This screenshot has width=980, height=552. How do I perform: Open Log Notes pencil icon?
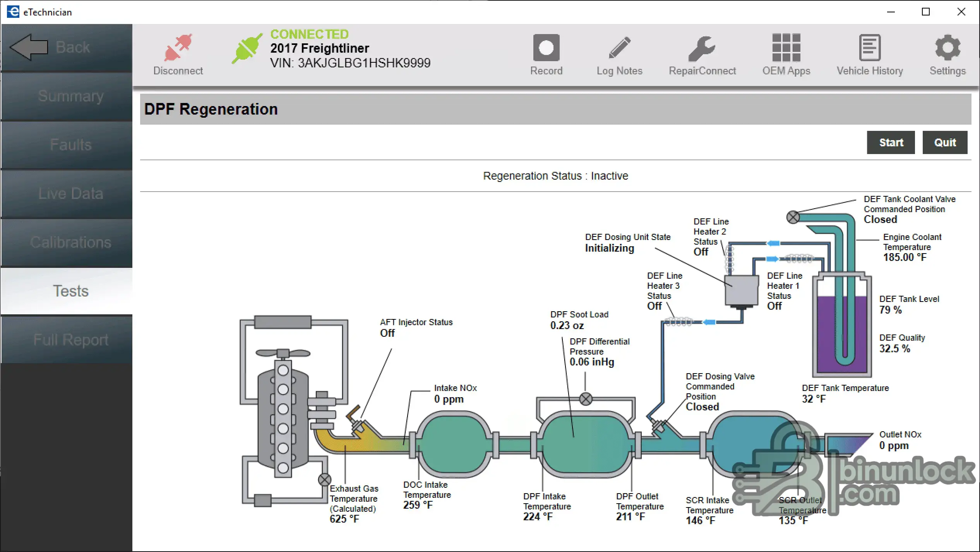click(x=619, y=48)
